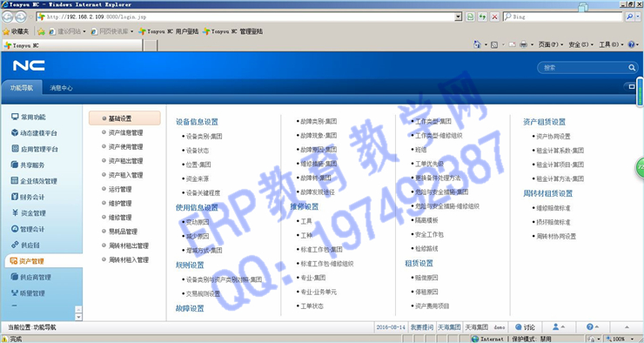
Task: Open 常用功能 monitor icon in sidebar
Action: [x=15, y=117]
